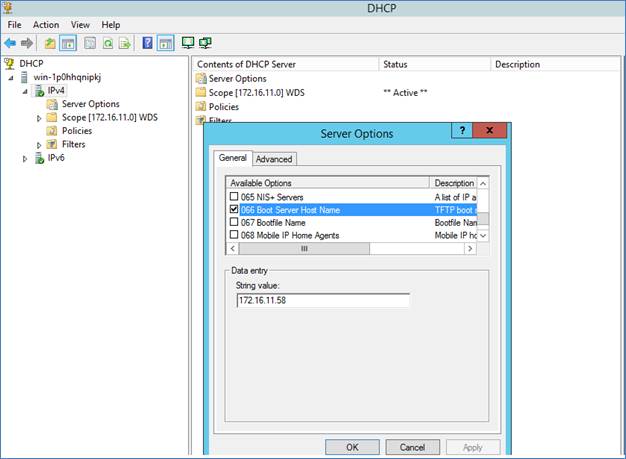
Task: Expand the Scope [172.16.11.0] WDS tree node
Action: (39, 118)
